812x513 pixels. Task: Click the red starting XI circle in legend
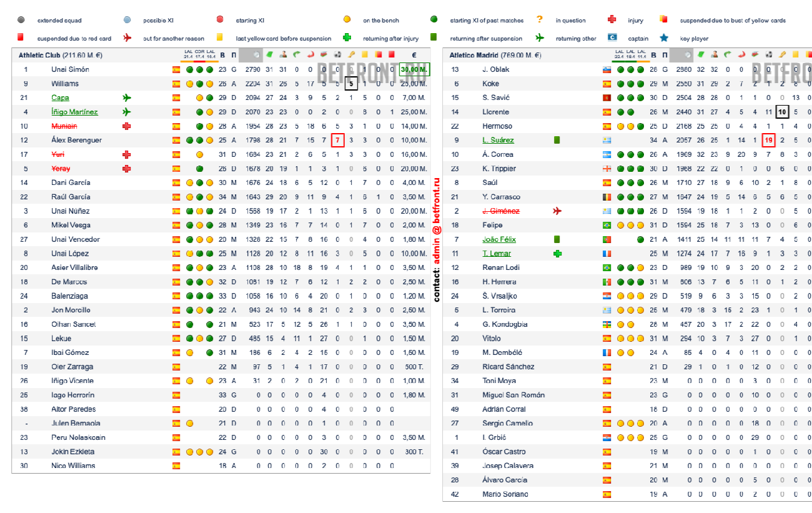coord(220,20)
